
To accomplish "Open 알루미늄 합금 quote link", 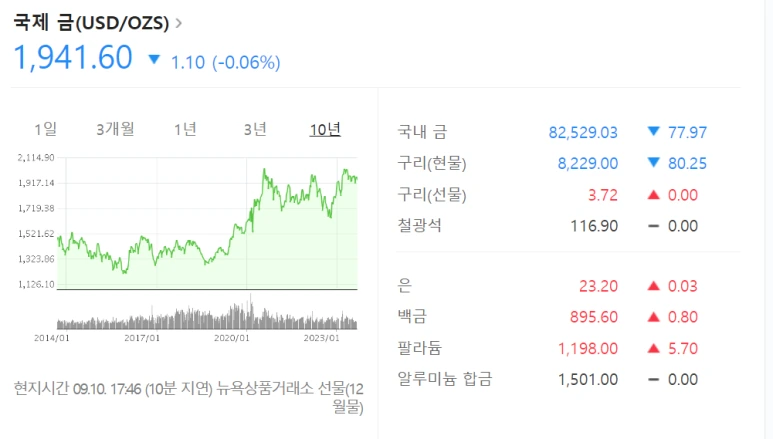I will click(x=445, y=379).
